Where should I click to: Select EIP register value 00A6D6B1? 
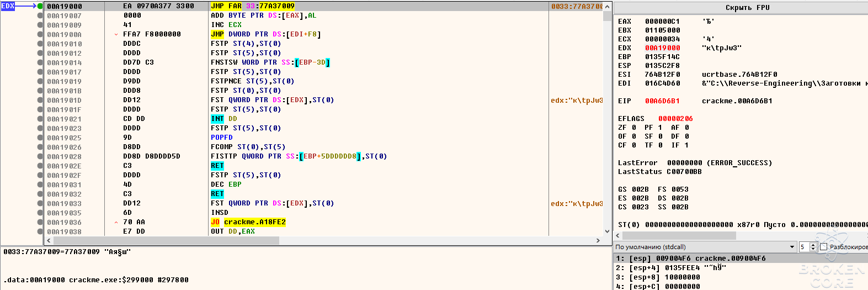[663, 101]
